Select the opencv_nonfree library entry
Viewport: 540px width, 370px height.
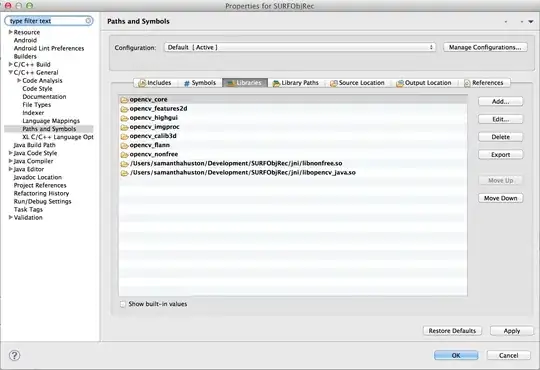(293, 154)
